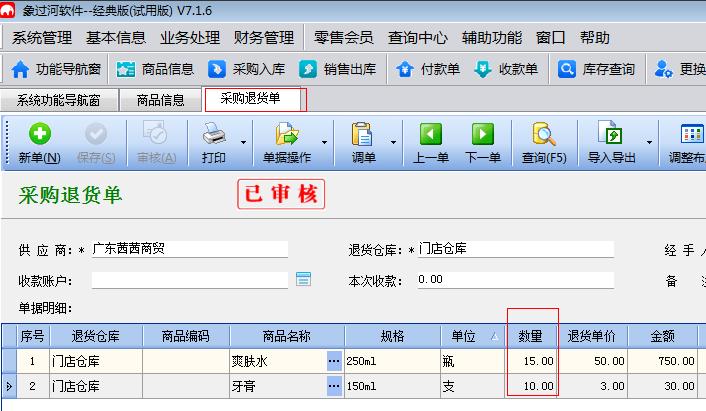Open the 帮助 menu
This screenshot has width=706, height=411.
coord(595,37)
